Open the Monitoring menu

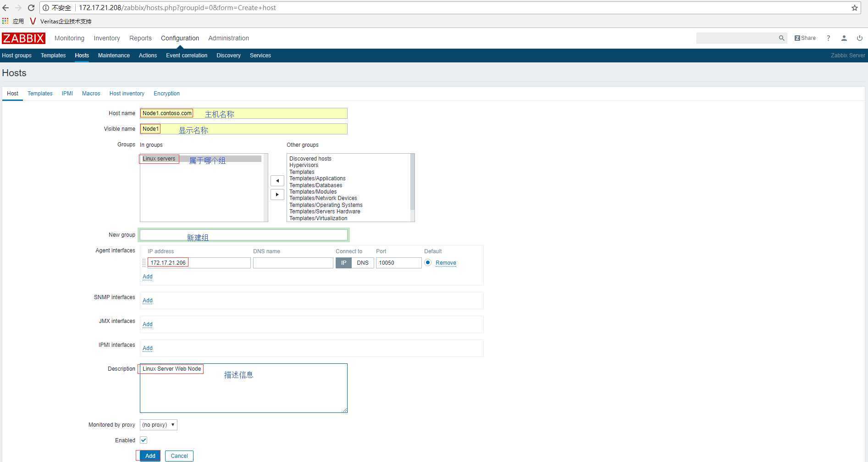[x=69, y=38]
